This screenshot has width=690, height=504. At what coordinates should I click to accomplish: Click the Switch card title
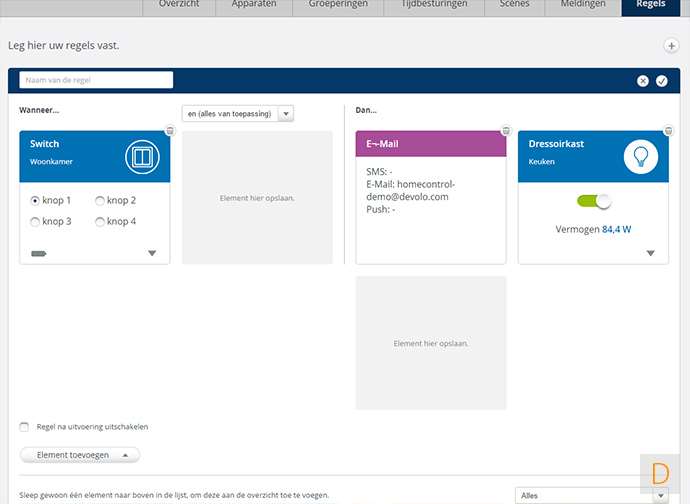pyautogui.click(x=44, y=144)
